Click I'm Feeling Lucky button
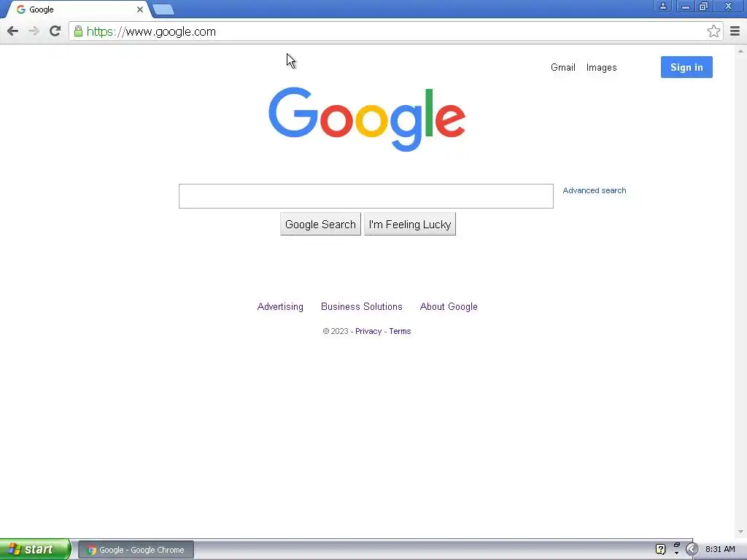The width and height of the screenshot is (747, 560). [410, 225]
